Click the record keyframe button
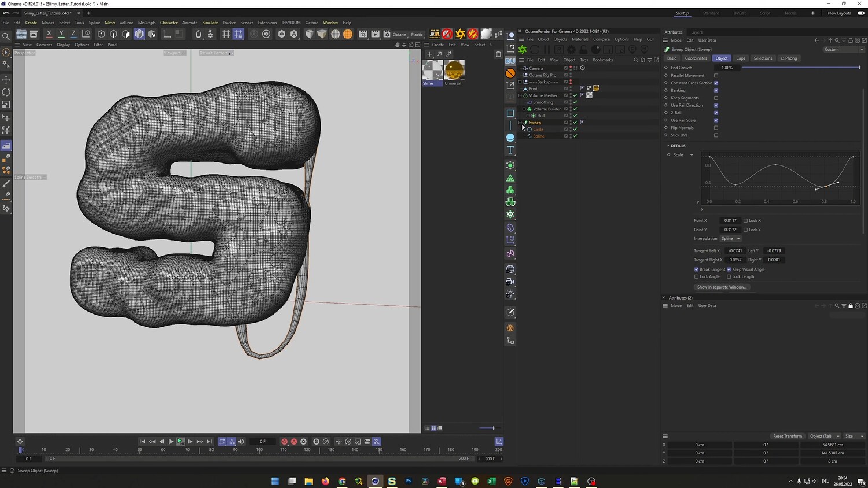868x488 pixels. click(284, 442)
